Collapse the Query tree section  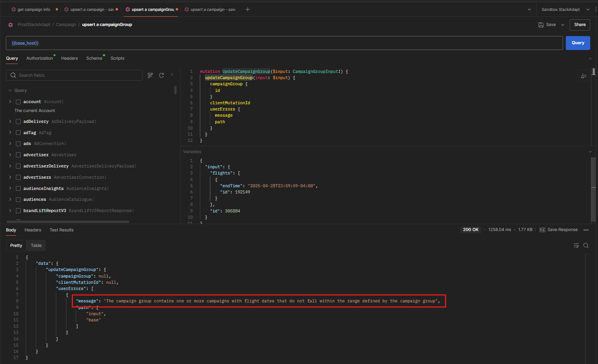10,90
